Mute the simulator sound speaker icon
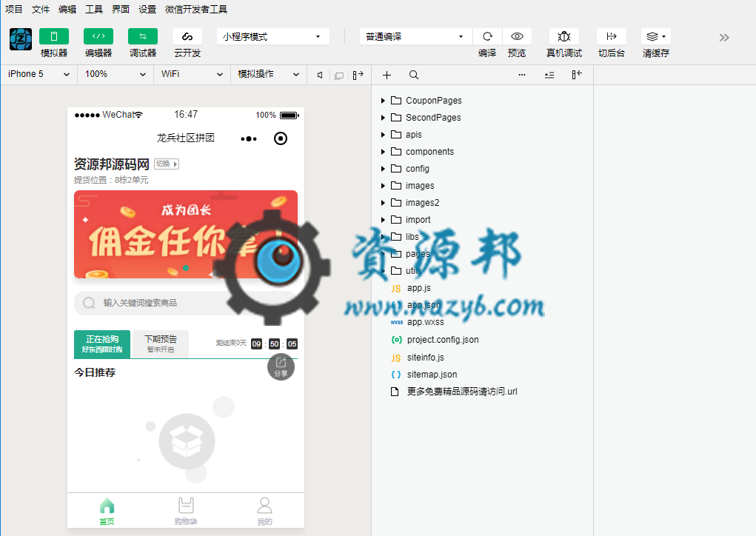 coord(320,76)
